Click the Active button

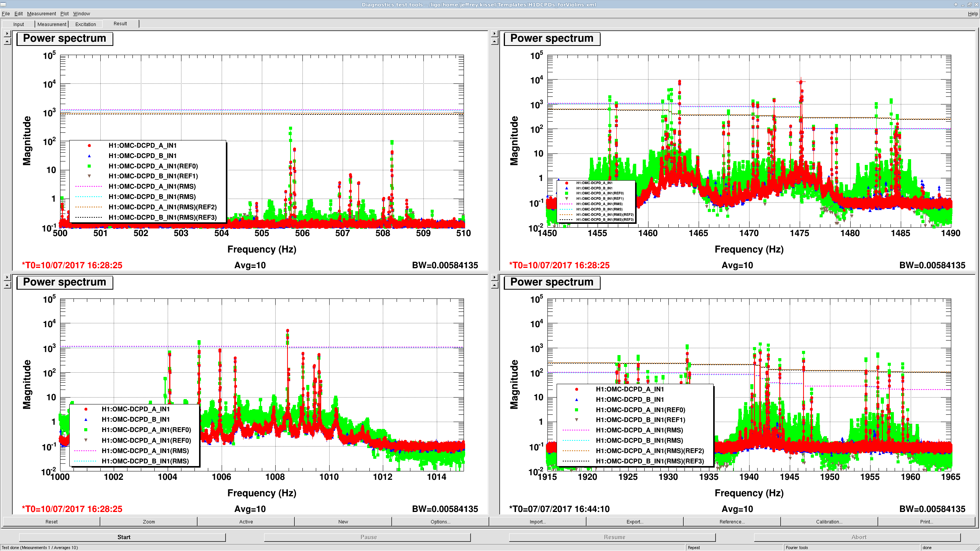[x=246, y=522]
